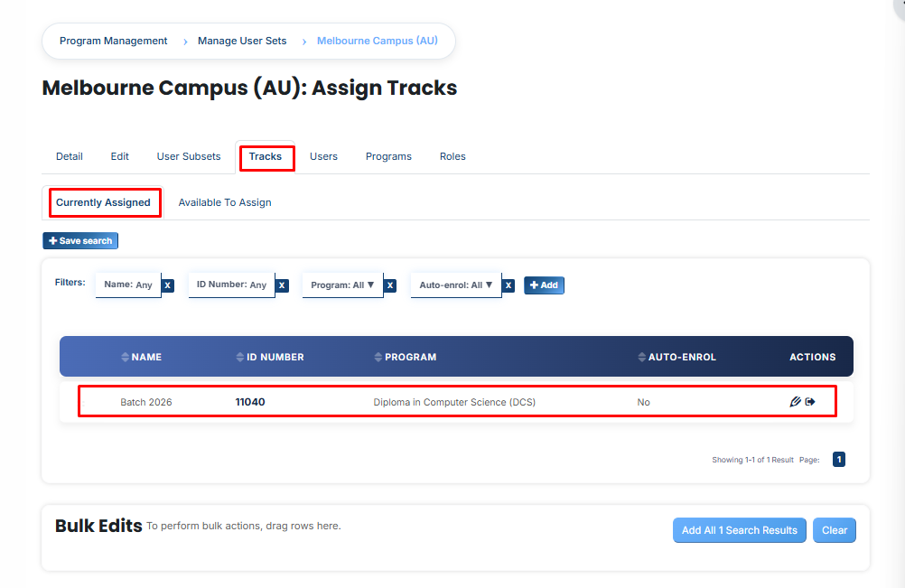The height and width of the screenshot is (588, 905).
Task: Switch to the Available To Assign tab
Action: (225, 202)
